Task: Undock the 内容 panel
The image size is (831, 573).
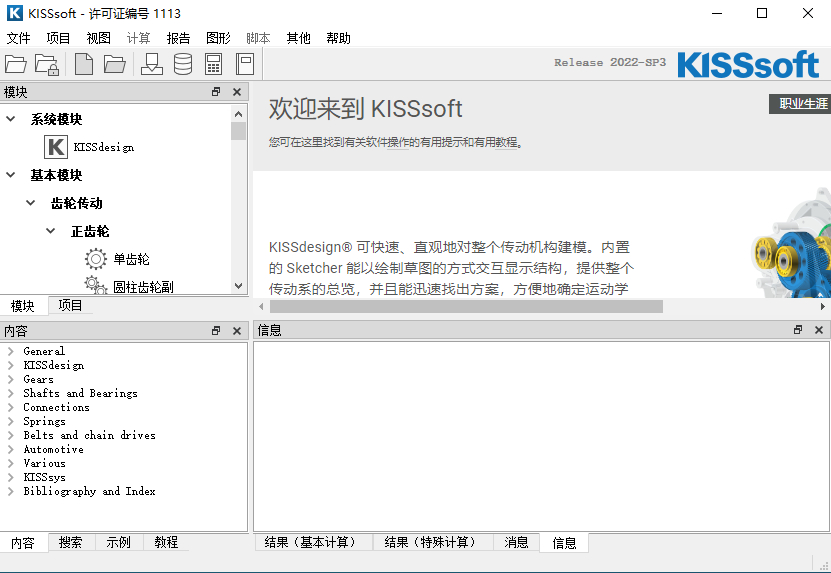Action: 216,331
